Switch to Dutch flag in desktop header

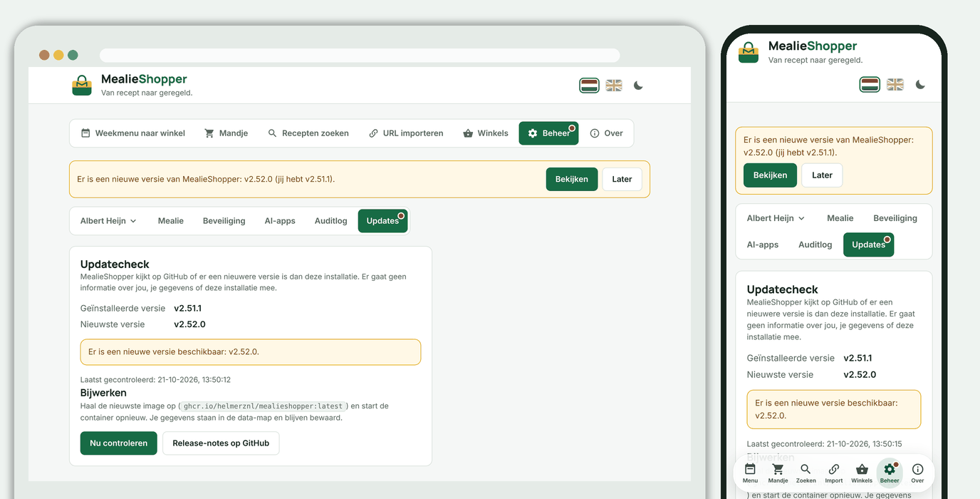(589, 86)
